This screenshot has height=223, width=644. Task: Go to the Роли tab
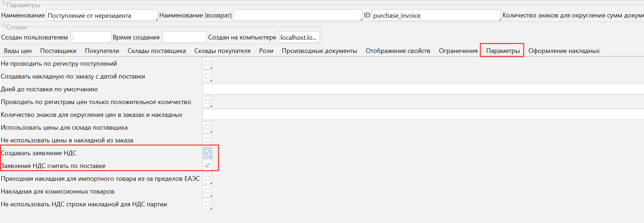click(266, 51)
